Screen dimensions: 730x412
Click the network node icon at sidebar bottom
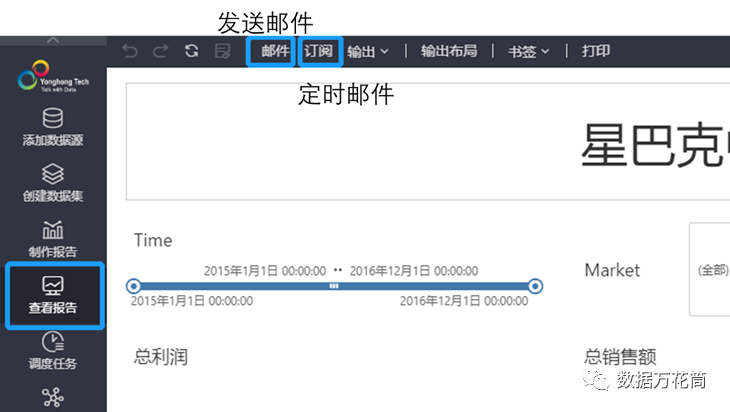pyautogui.click(x=53, y=398)
